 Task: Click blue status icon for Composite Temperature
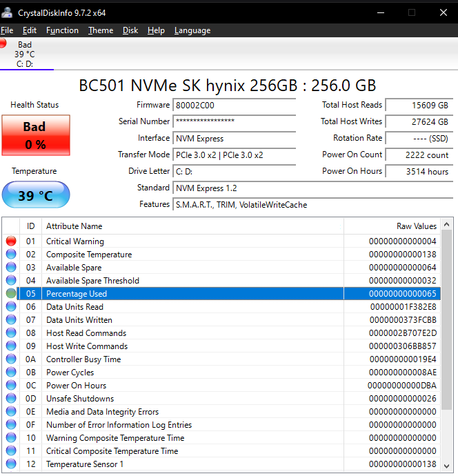[11, 254]
